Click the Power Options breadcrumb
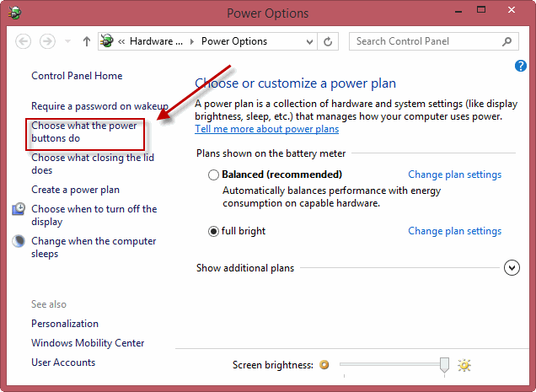The height and width of the screenshot is (392, 536). point(234,41)
